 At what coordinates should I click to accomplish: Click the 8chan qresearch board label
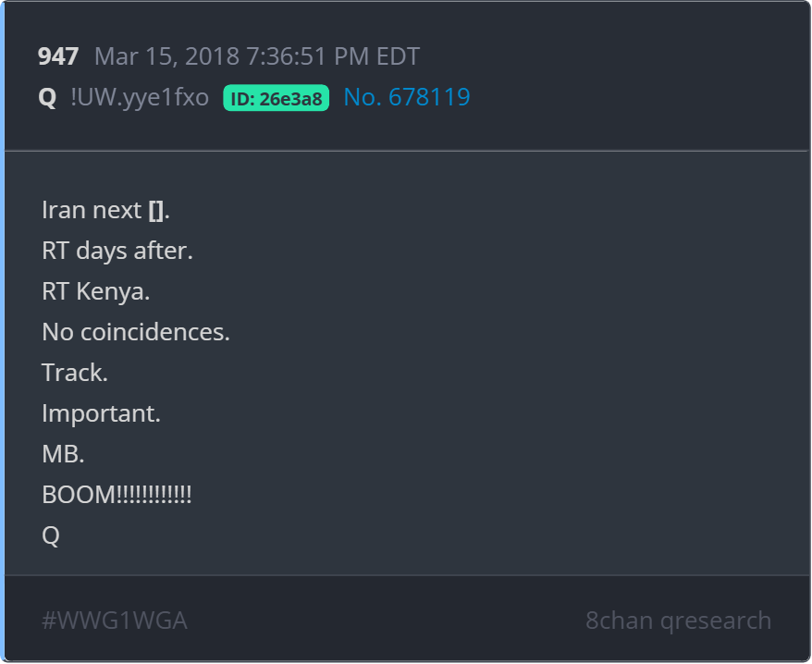click(x=678, y=620)
